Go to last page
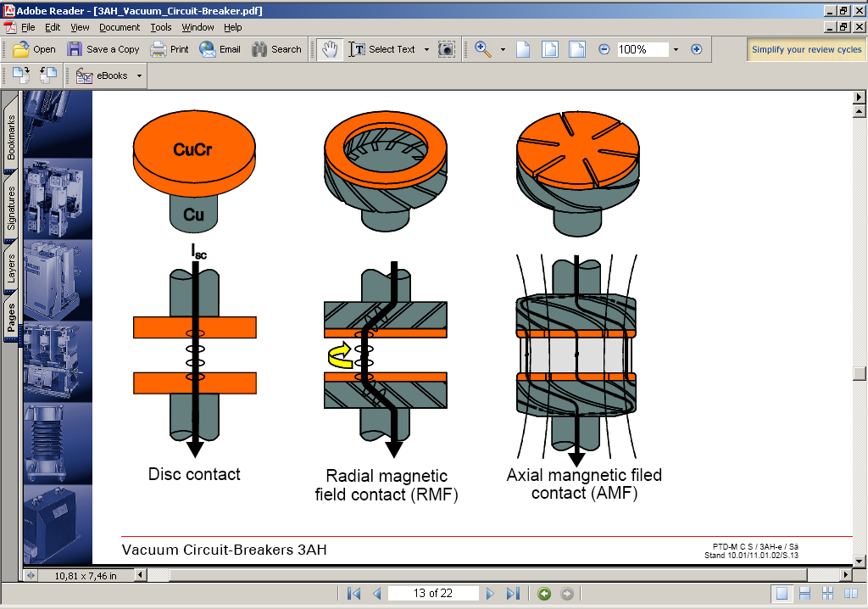This screenshot has height=609, width=868. click(513, 594)
